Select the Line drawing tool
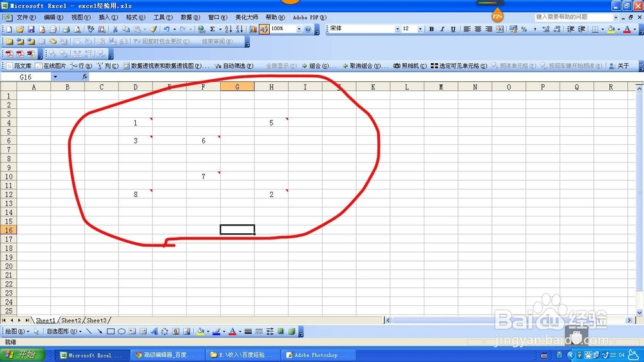The width and height of the screenshot is (644, 362). click(89, 332)
